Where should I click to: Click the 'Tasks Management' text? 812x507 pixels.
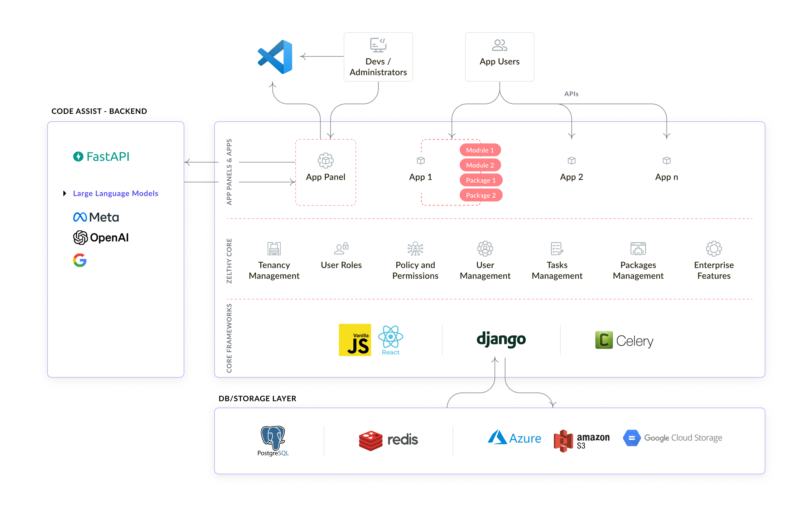click(x=557, y=270)
